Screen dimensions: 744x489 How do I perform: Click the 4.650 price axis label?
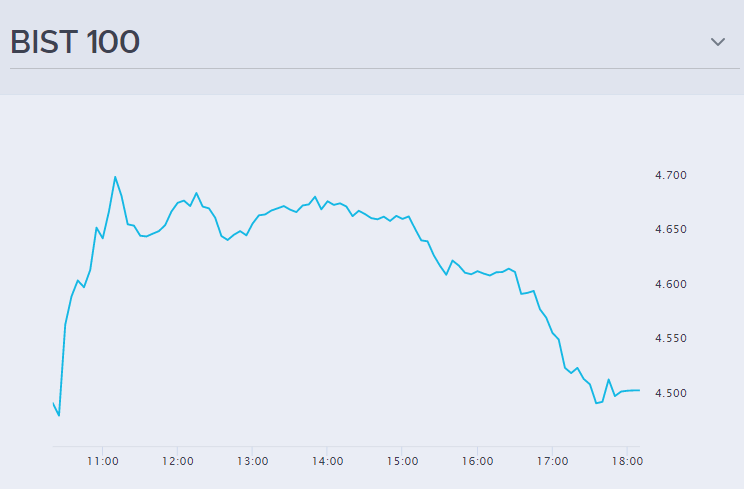pyautogui.click(x=671, y=230)
